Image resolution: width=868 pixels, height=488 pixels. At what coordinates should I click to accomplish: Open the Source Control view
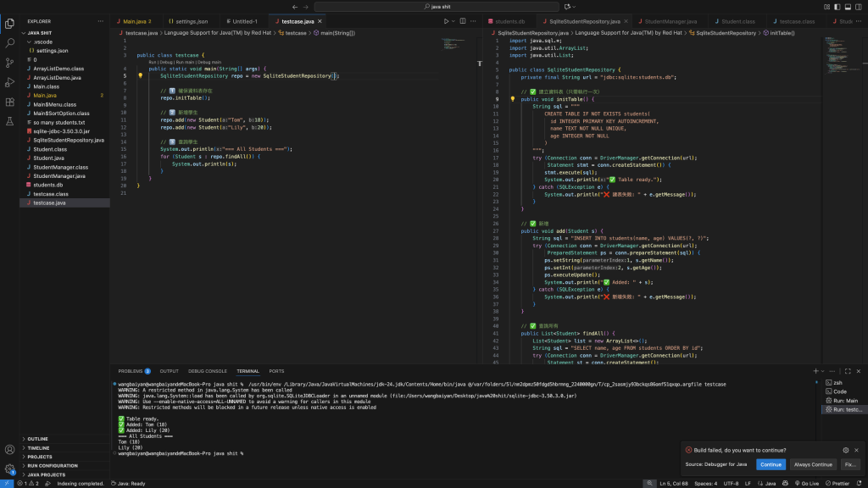click(x=9, y=63)
